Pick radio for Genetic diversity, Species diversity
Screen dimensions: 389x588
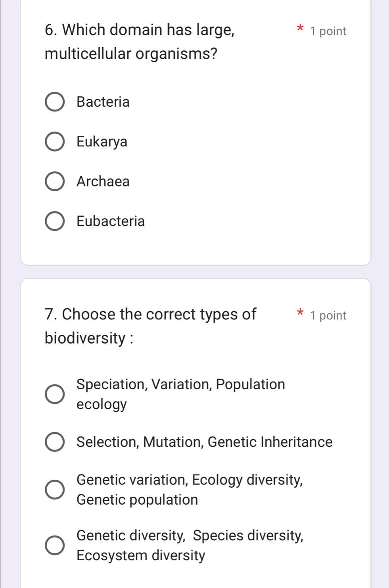(54, 545)
